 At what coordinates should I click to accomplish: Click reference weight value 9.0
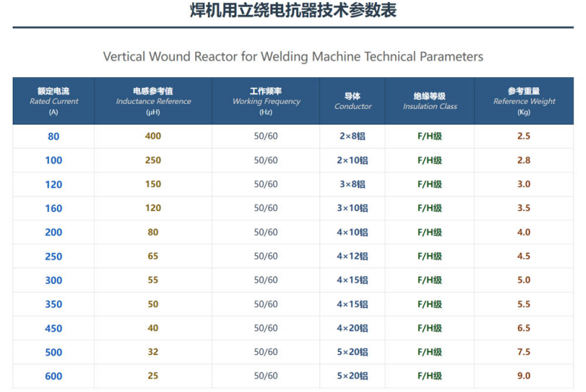point(524,375)
